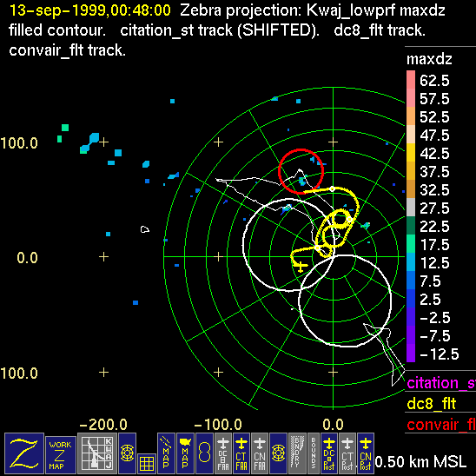
Task: Click the WORK Z MAP icon
Action: [61, 455]
